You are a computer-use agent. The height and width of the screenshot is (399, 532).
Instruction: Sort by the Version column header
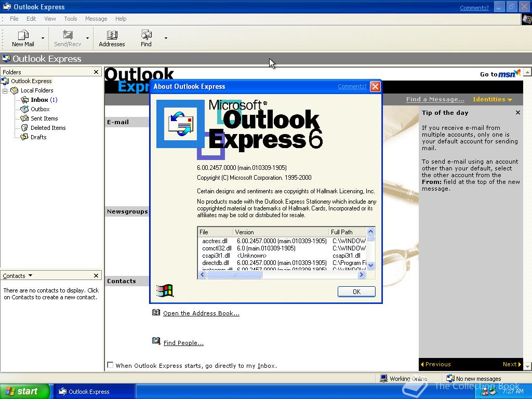pyautogui.click(x=281, y=232)
